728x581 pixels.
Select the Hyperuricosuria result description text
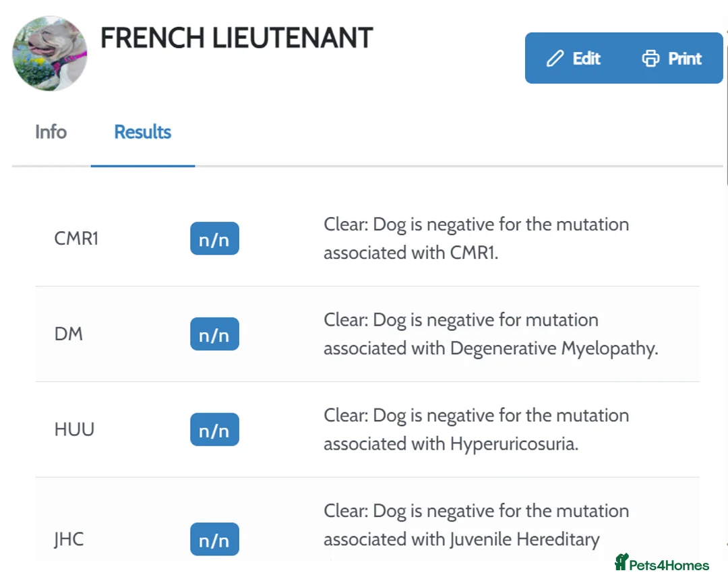click(476, 429)
